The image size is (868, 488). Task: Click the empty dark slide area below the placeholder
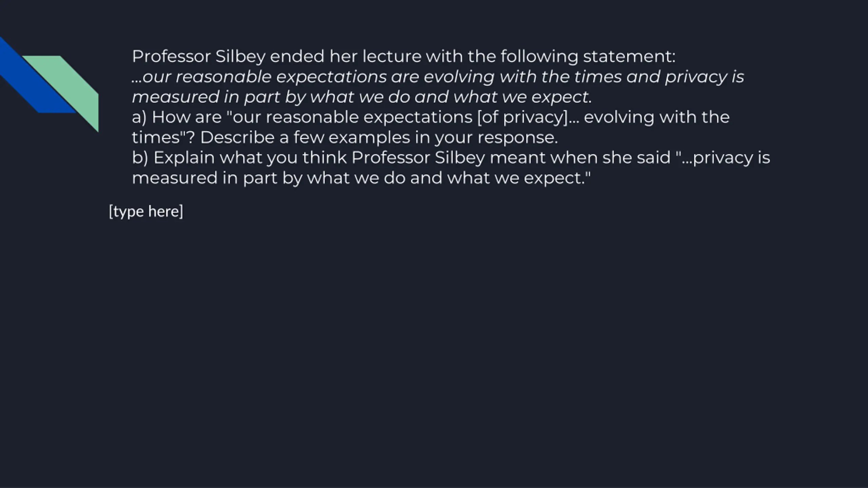click(x=434, y=339)
